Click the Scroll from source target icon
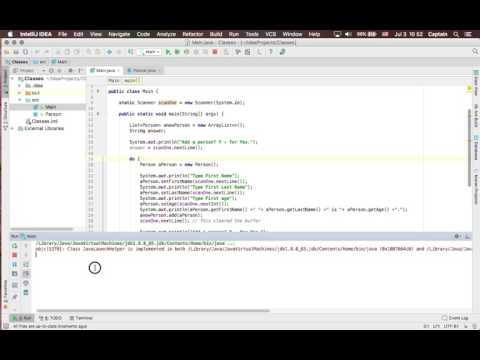Image resolution: width=480 pixels, height=360 pixels. point(51,71)
